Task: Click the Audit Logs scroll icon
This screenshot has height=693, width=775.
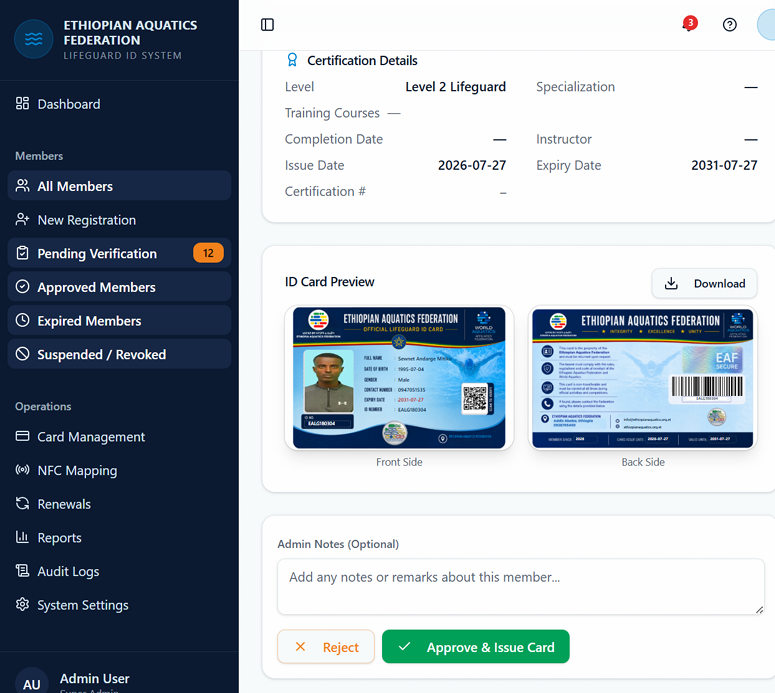Action: click(22, 571)
